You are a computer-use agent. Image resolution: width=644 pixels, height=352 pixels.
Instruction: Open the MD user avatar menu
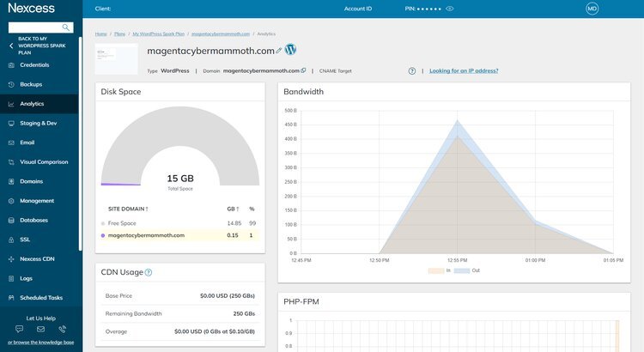tap(592, 9)
